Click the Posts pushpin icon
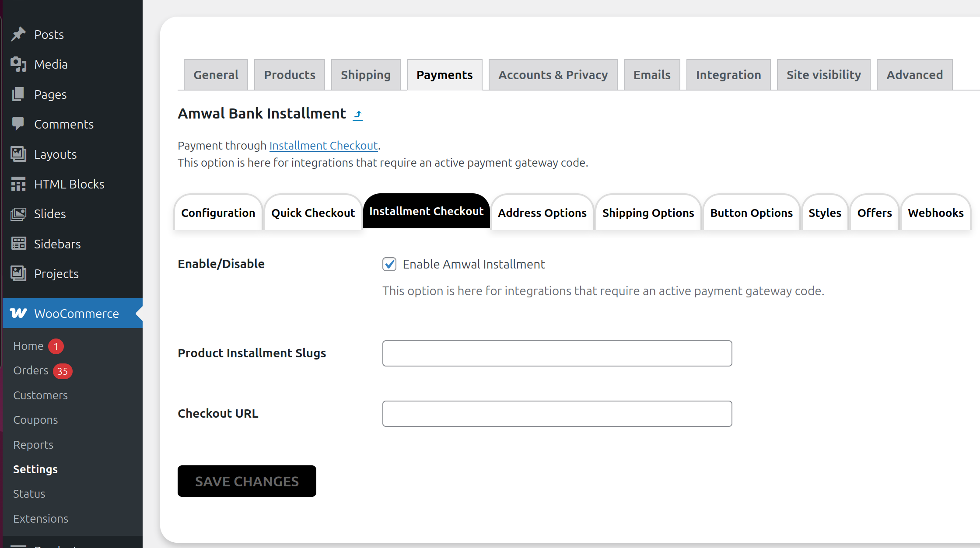Viewport: 980px width, 548px height. pos(18,34)
